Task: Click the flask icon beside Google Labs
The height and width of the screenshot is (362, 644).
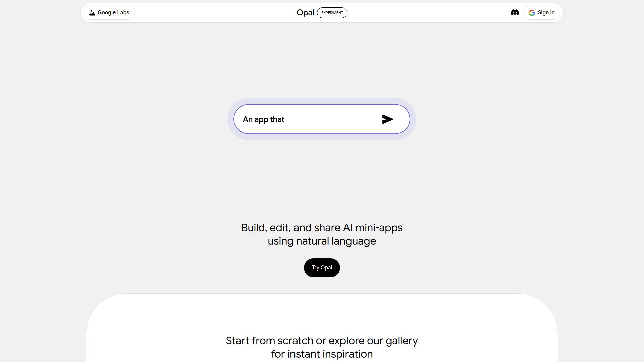Action: 92,13
